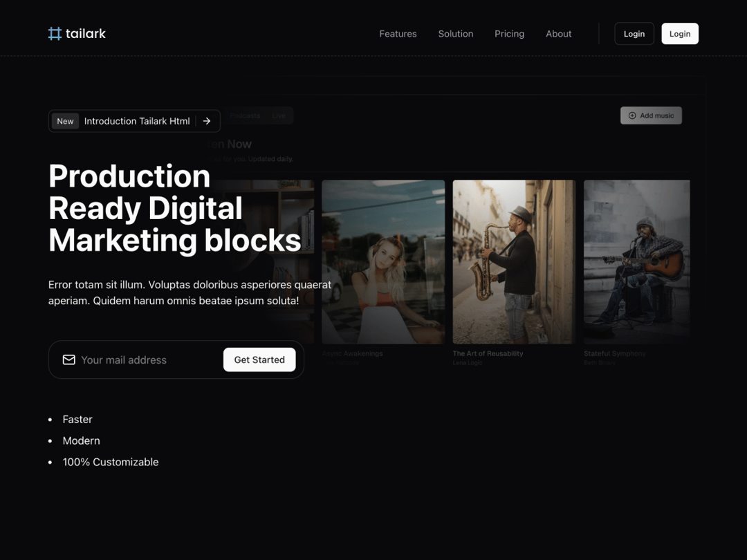Click the Add music button label
Viewport: 747px width, 560px height.
click(657, 115)
